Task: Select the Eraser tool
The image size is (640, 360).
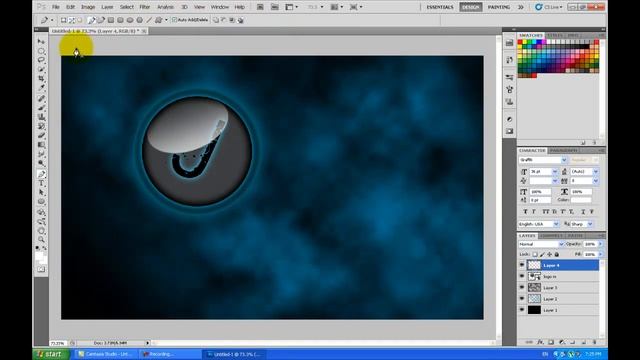Action: tap(41, 136)
